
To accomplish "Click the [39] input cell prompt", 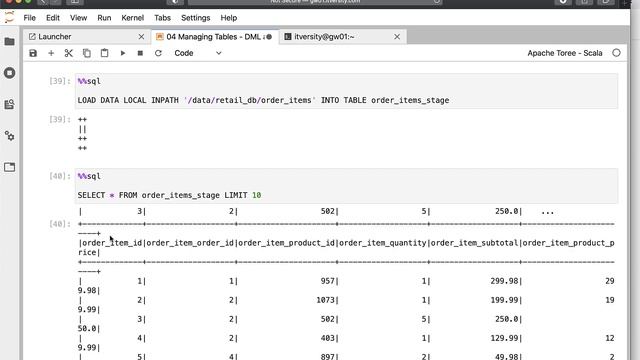I will tap(60, 81).
